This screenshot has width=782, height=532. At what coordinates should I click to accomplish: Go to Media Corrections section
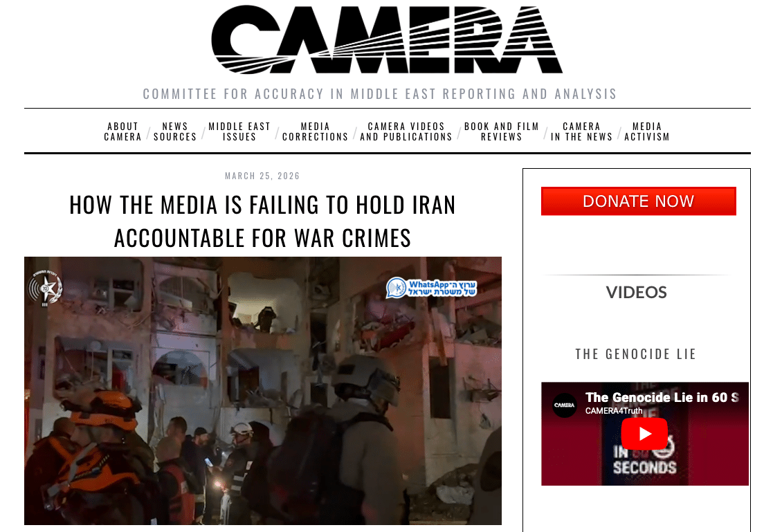(x=315, y=131)
